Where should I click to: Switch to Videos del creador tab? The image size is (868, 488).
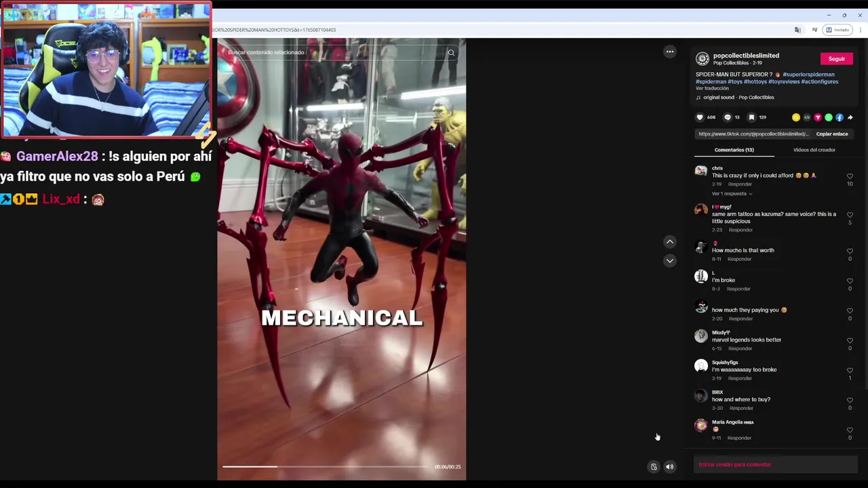[x=814, y=150]
